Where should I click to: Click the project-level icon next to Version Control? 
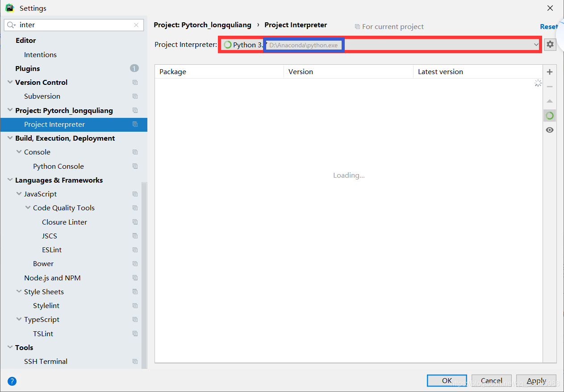[x=135, y=83]
